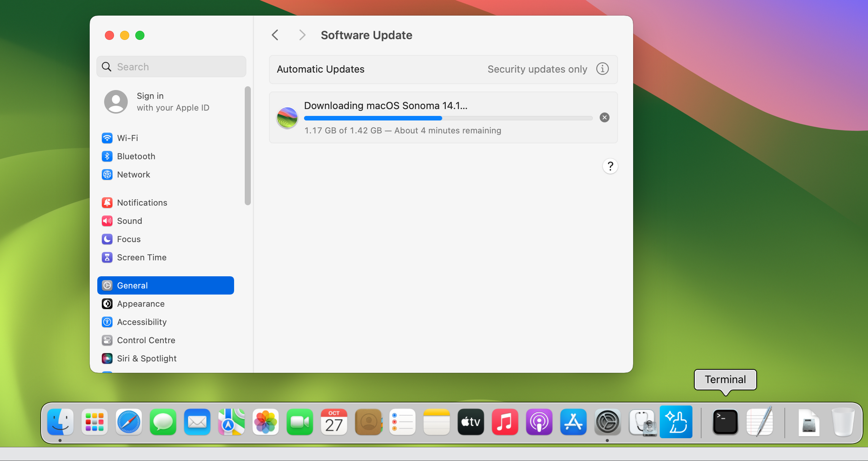Click Security updates only text

(x=537, y=69)
